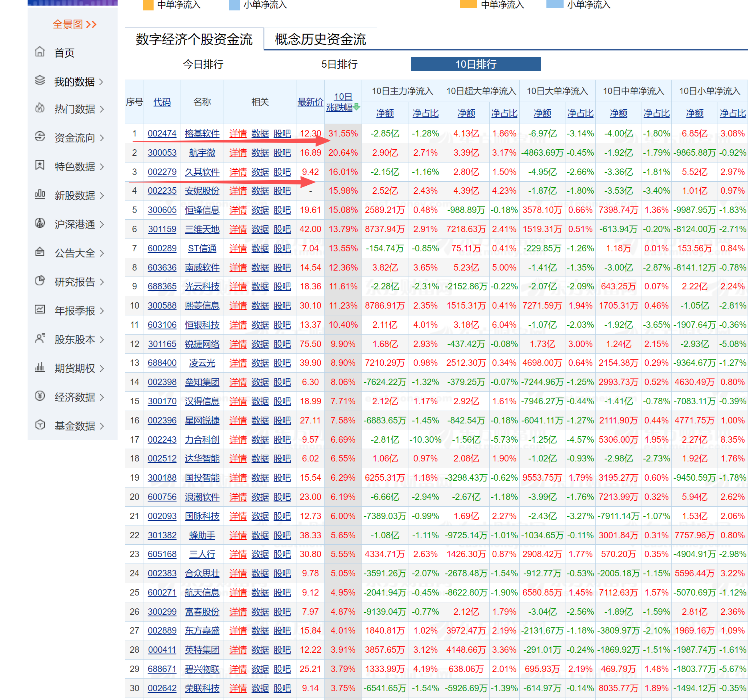Viewport: 752px width, 700px height.
Task: Open 股吧 link in the 恒锋信息 row
Action: pos(282,210)
